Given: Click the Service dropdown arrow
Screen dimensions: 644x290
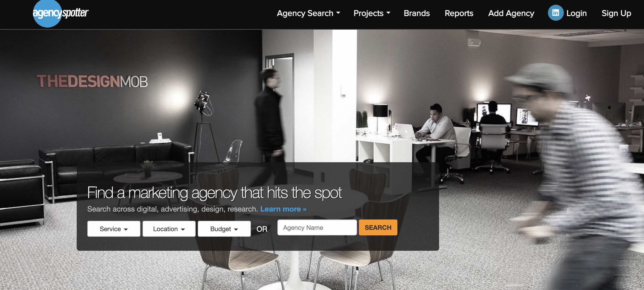Looking at the screenshot, I should point(126,229).
